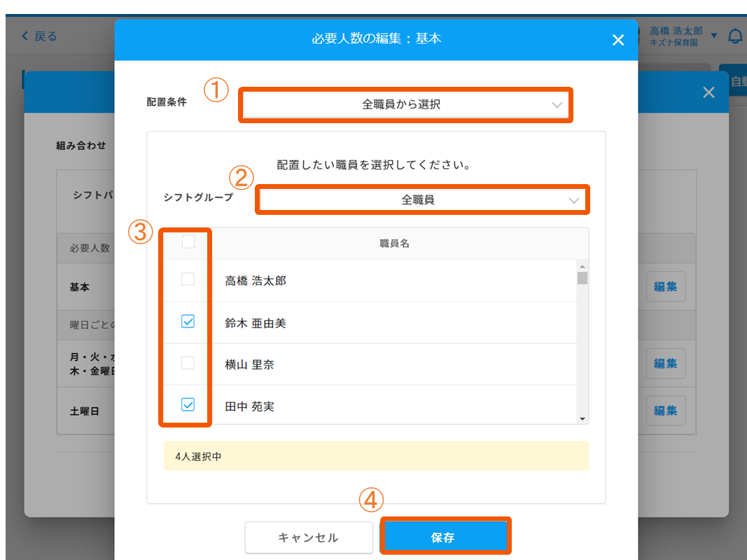Click the キャンセル button

click(x=308, y=538)
